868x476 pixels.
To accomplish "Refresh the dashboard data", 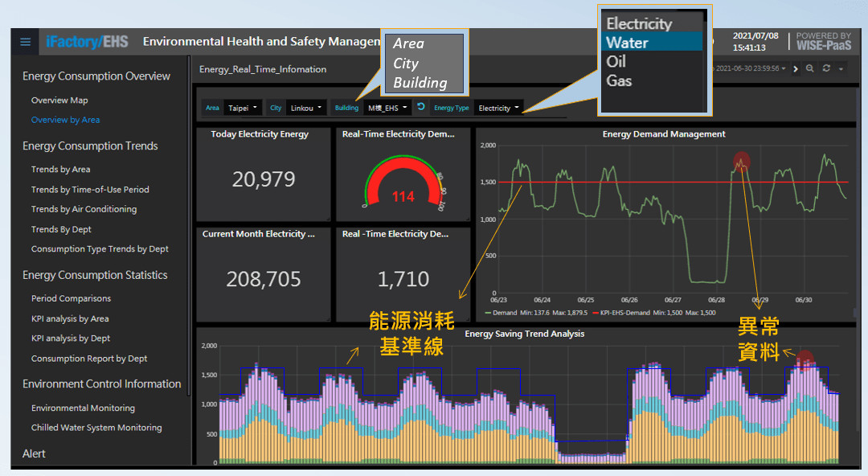I will [826, 68].
